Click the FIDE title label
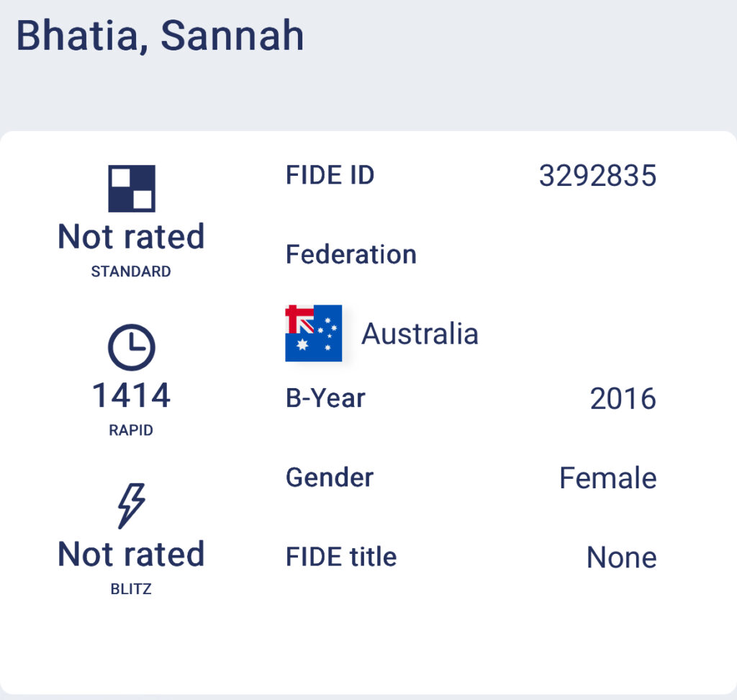Screen dimensions: 737x700 [341, 557]
